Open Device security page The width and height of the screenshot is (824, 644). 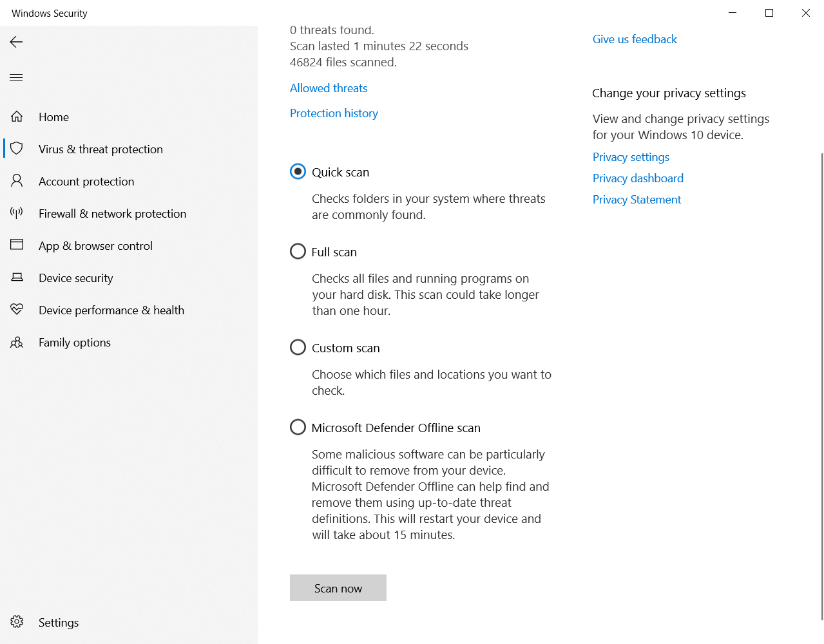click(x=129, y=278)
